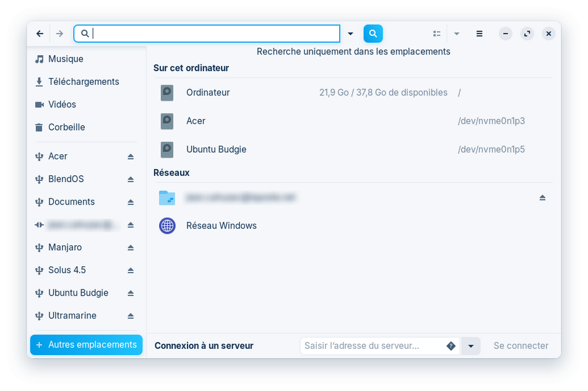Open recent servers dropdown

pos(471,346)
